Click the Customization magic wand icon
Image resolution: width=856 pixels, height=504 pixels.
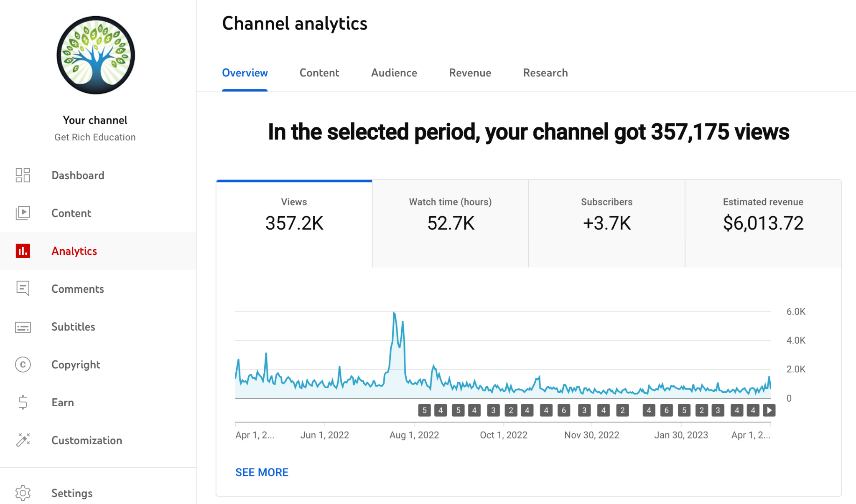point(23,440)
